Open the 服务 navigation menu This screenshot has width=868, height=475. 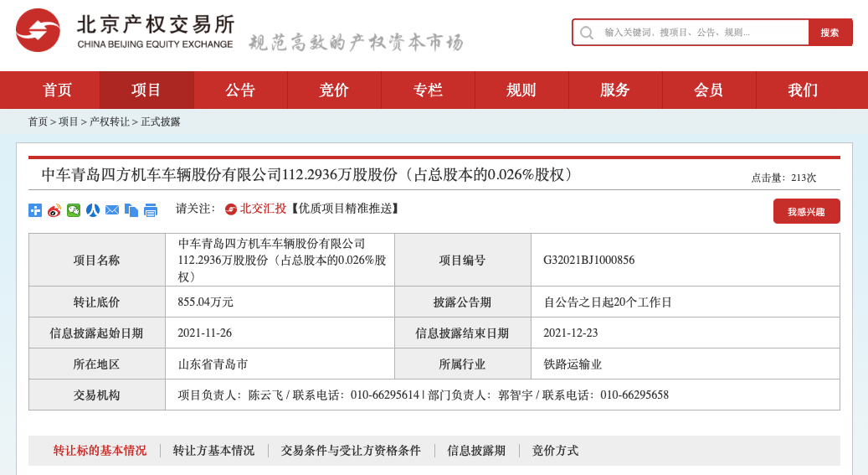tap(615, 90)
